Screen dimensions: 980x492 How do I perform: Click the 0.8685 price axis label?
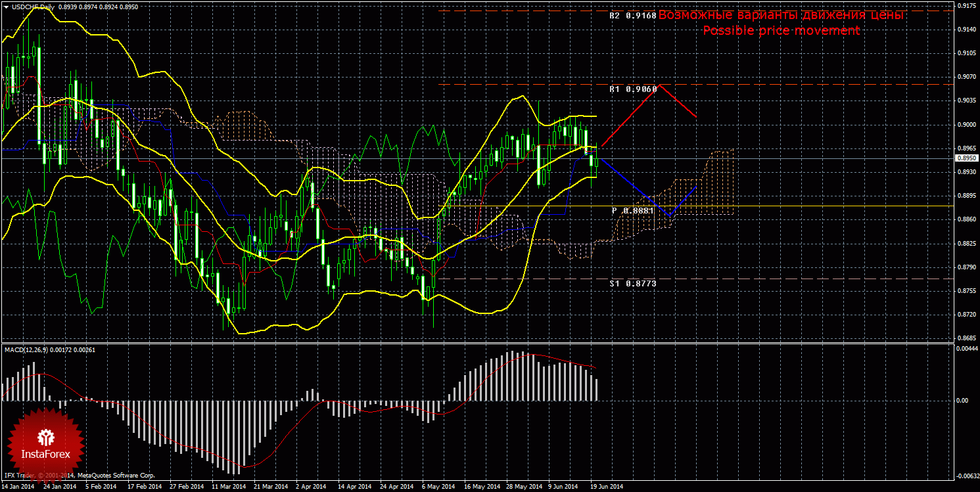click(966, 338)
